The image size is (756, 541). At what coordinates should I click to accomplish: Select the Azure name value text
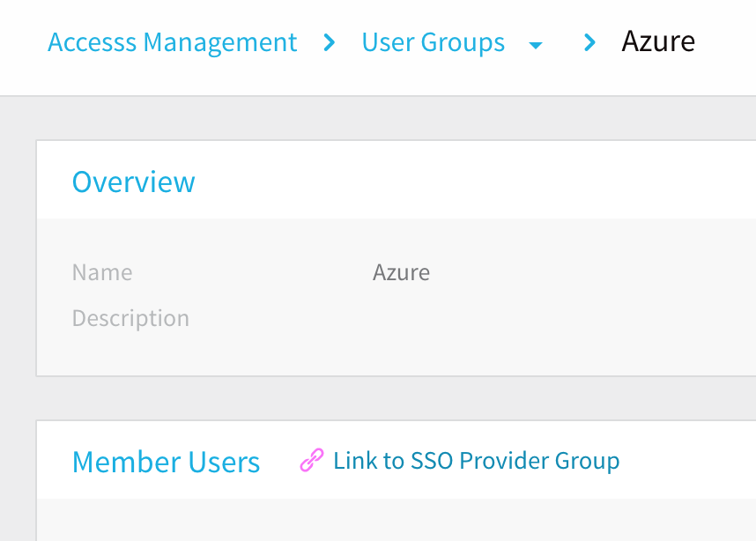coord(401,272)
